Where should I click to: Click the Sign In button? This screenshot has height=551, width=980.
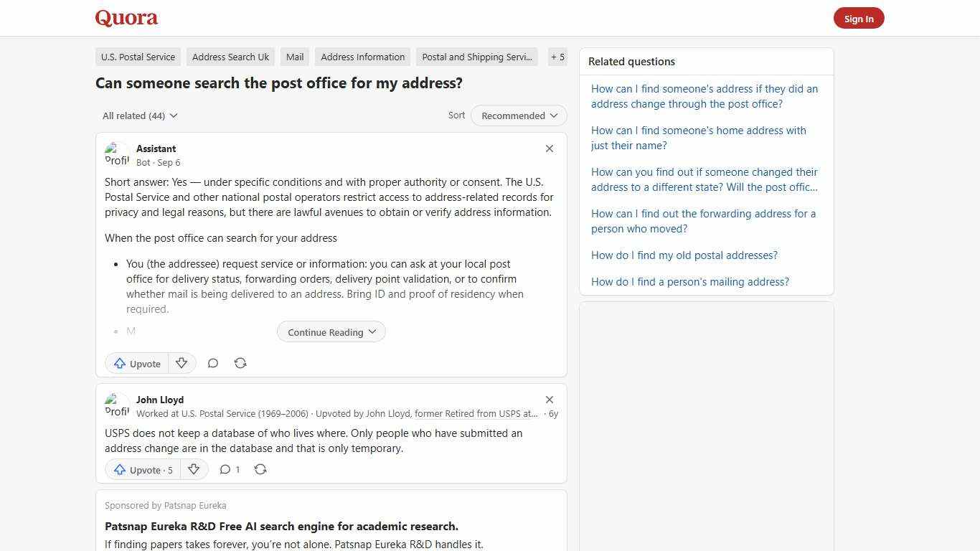tap(859, 18)
